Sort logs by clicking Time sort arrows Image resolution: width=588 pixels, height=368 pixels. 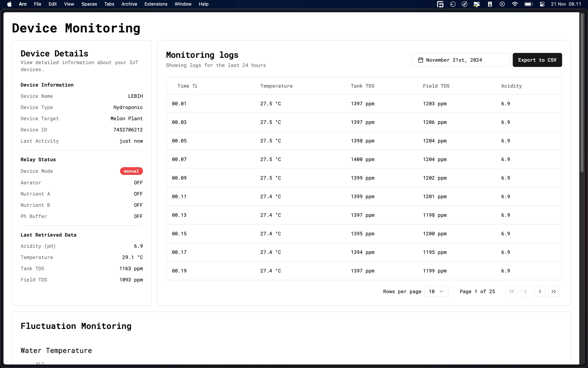(195, 86)
